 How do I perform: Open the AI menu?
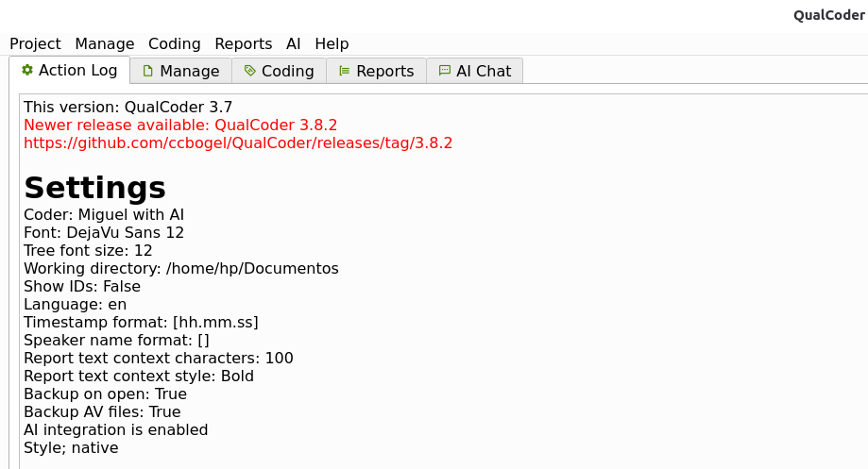(x=293, y=44)
